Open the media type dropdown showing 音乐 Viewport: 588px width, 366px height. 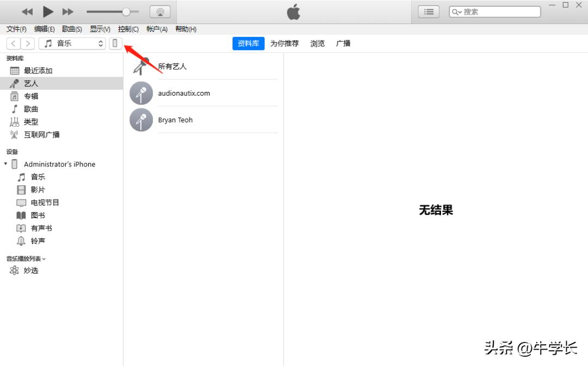click(x=72, y=43)
